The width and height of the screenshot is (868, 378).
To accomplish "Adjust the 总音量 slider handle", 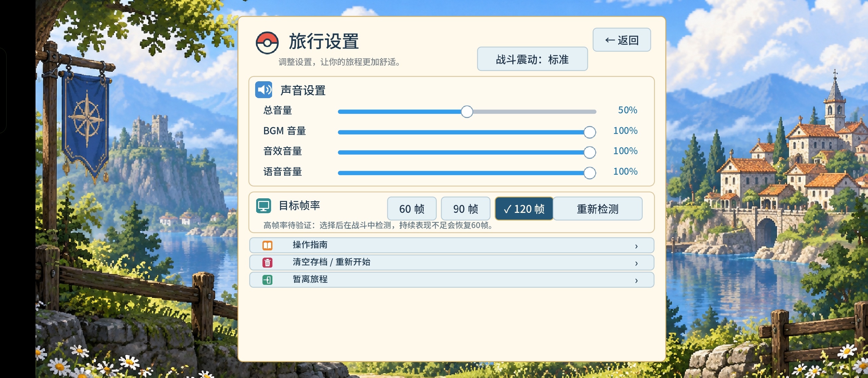I will coord(467,112).
